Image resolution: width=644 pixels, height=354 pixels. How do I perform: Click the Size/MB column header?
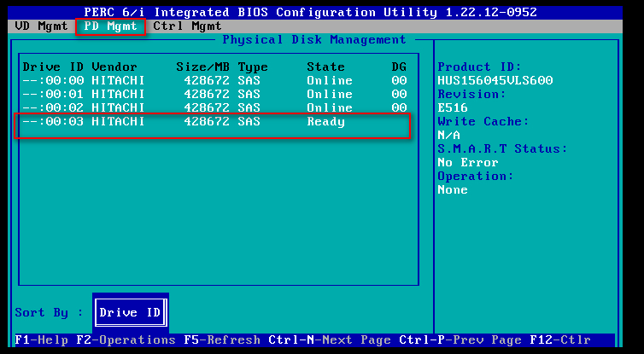203,67
